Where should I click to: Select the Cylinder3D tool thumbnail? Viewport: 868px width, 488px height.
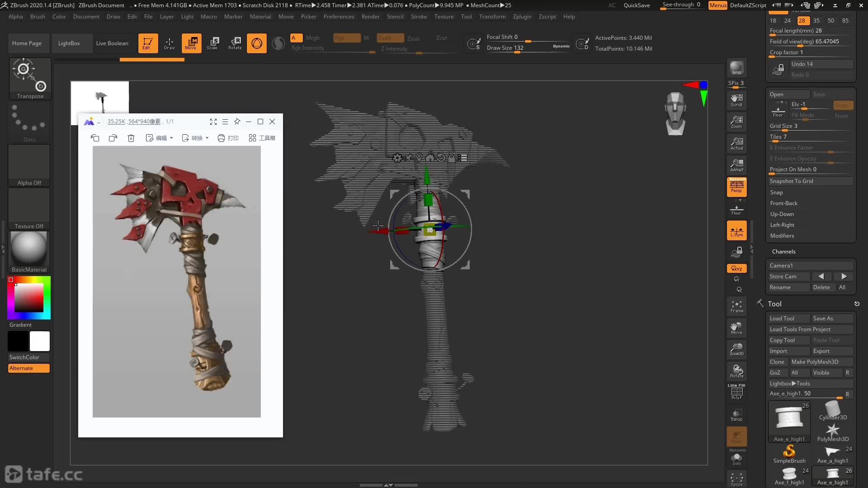pyautogui.click(x=832, y=411)
